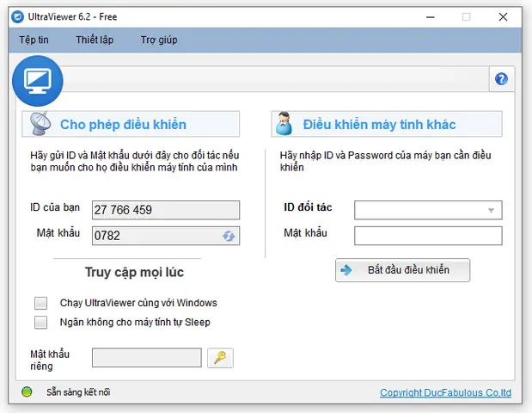This screenshot has width=532, height=413.
Task: Minimize the UltraViewer window
Action: 431,16
